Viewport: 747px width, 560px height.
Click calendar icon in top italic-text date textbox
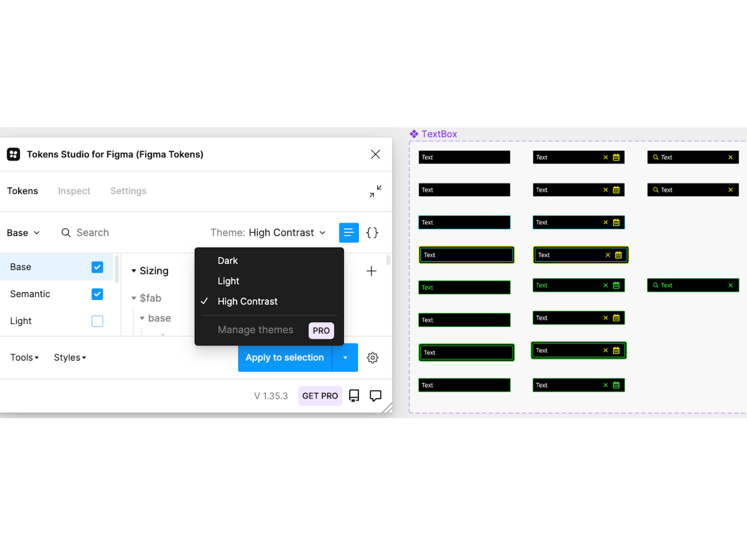(616, 157)
